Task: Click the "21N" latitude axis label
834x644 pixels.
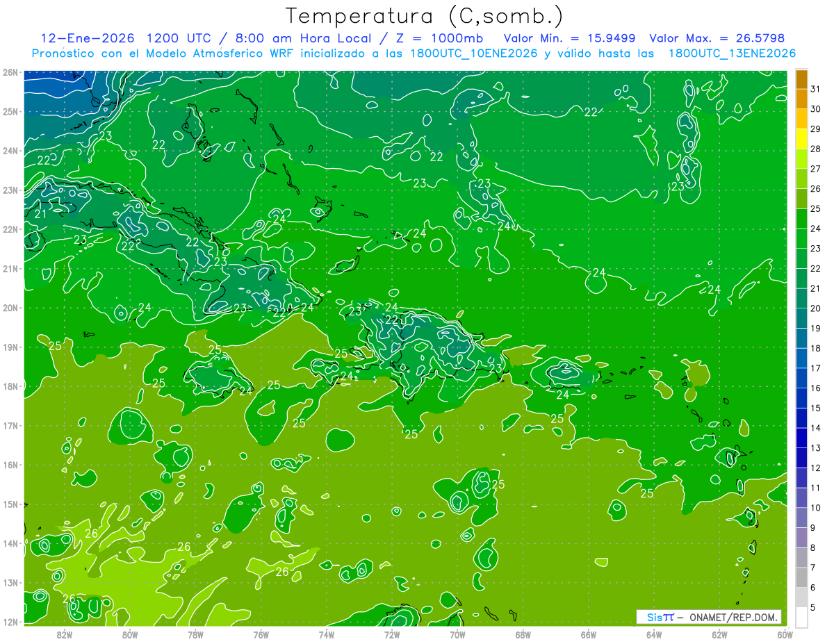Action: 10,269
